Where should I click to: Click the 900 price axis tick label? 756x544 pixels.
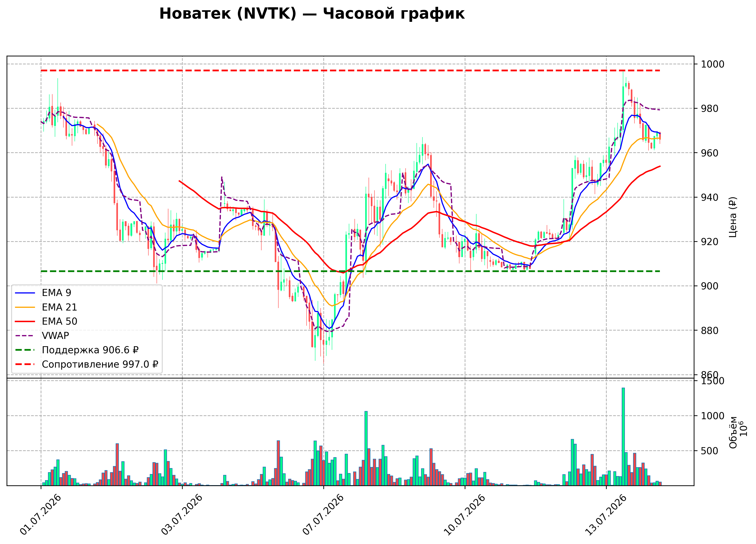click(x=709, y=286)
